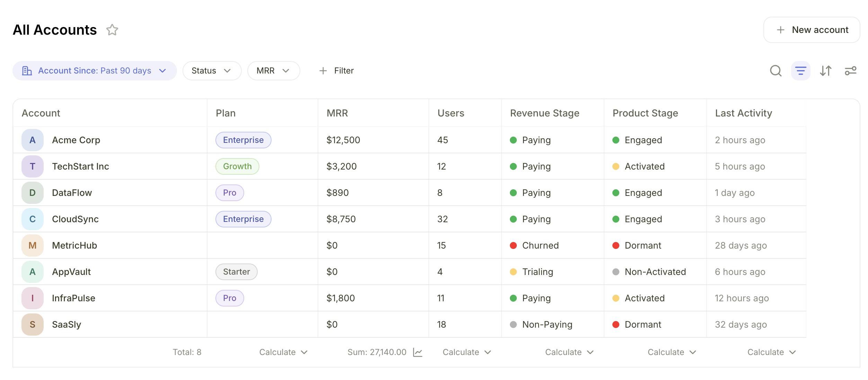The height and width of the screenshot is (380, 868).
Task: Click the active filter icon in the toolbar
Action: (x=801, y=71)
